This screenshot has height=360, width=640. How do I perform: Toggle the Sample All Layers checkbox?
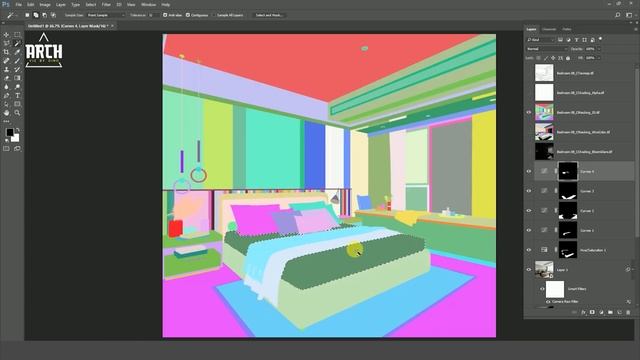[214, 15]
